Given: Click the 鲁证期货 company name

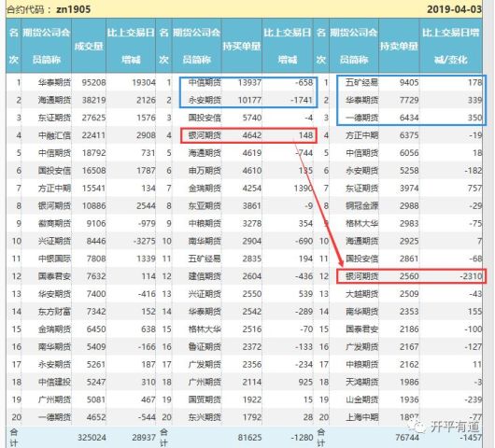Looking at the screenshot, I should [205, 347].
